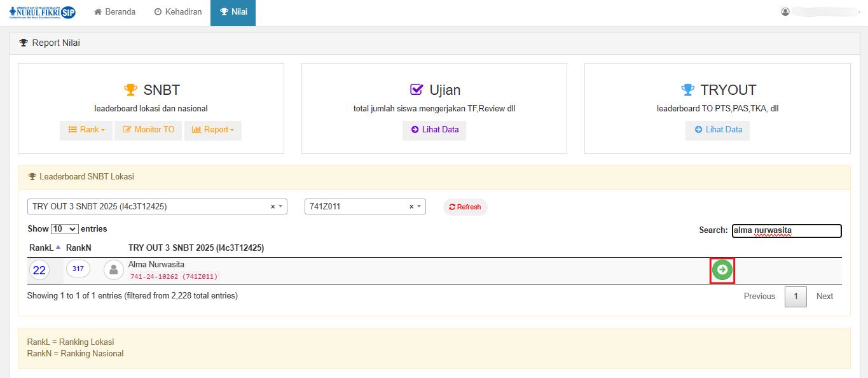868x378 pixels.
Task: Go to the Beranda tab
Action: (x=114, y=12)
